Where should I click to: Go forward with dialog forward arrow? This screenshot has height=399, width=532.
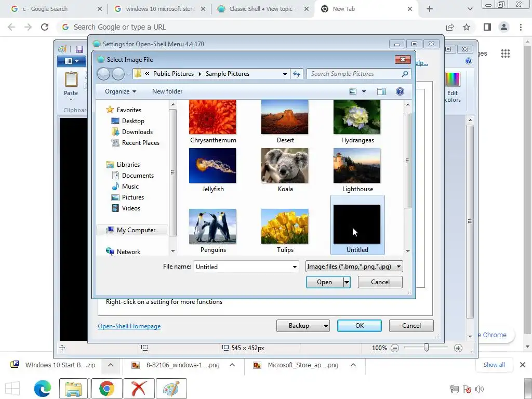(x=118, y=74)
